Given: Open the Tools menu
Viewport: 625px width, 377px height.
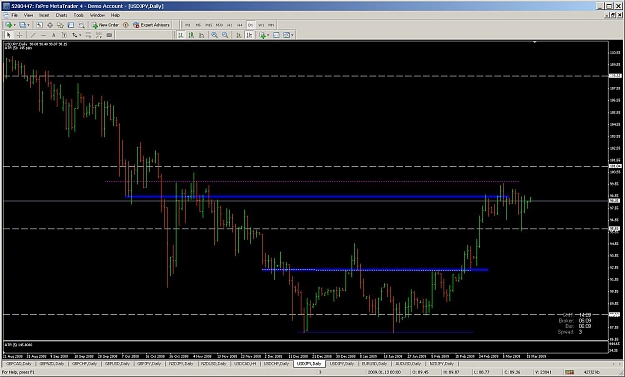Looking at the screenshot, I should tap(79, 15).
